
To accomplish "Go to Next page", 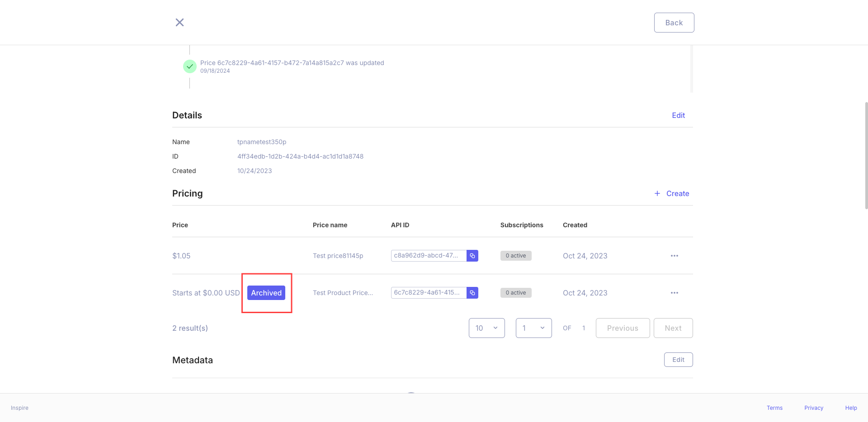I will pos(673,328).
